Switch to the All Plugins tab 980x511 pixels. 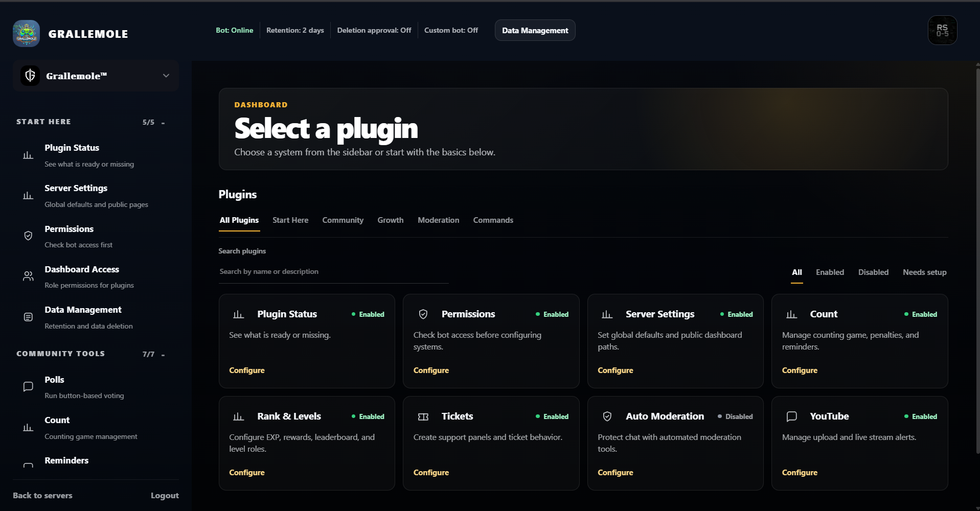[x=239, y=220]
